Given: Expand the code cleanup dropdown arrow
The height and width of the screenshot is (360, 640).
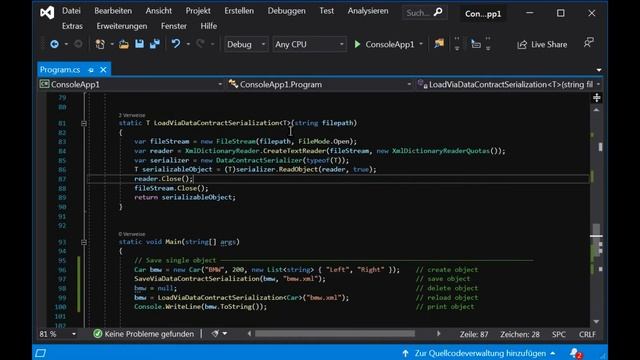Looking at the screenshot, I should (x=225, y=334).
